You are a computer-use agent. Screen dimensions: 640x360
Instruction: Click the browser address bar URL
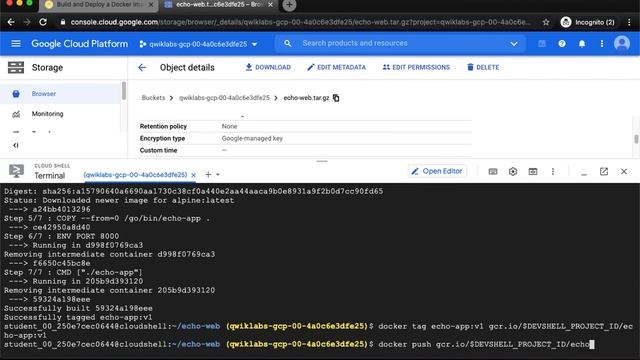pyautogui.click(x=300, y=22)
